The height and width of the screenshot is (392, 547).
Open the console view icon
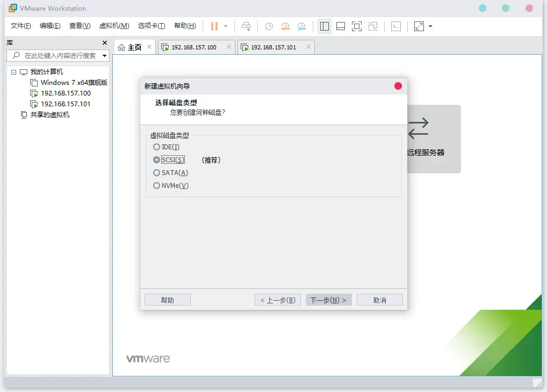(x=396, y=26)
